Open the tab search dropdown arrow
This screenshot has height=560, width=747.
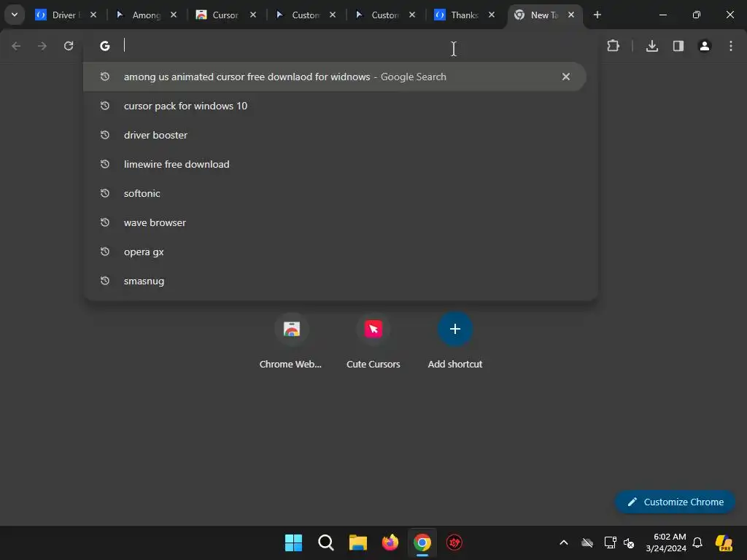coord(15,15)
